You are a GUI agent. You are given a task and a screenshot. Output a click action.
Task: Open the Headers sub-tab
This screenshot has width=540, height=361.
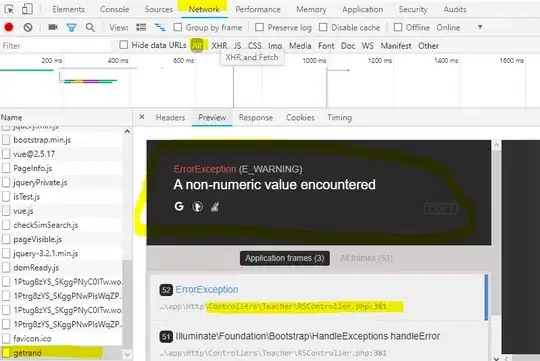coord(170,117)
